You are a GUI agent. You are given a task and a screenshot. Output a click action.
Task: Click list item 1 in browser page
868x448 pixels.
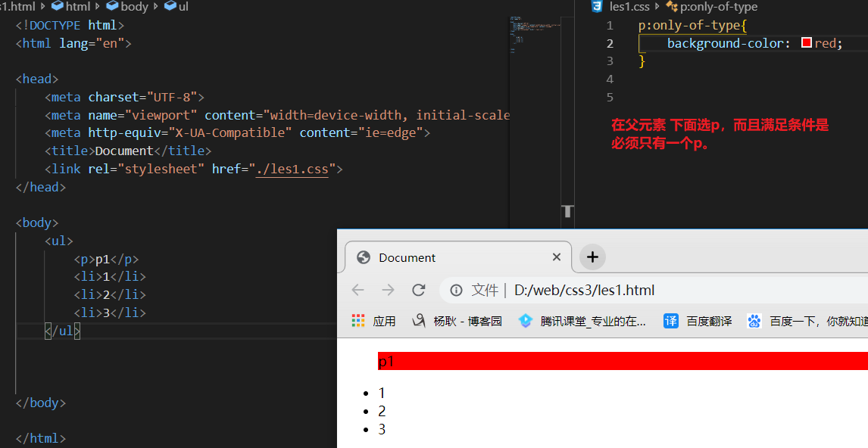coord(382,393)
